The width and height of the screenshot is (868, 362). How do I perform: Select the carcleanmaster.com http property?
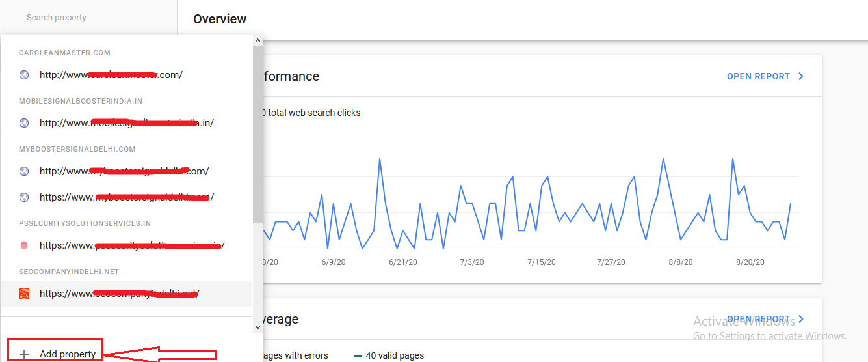click(127, 75)
